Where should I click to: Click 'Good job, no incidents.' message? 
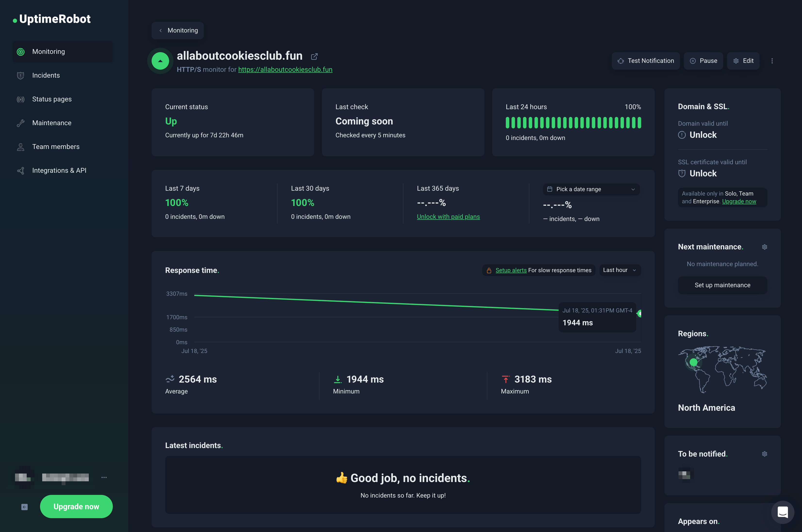403,478
